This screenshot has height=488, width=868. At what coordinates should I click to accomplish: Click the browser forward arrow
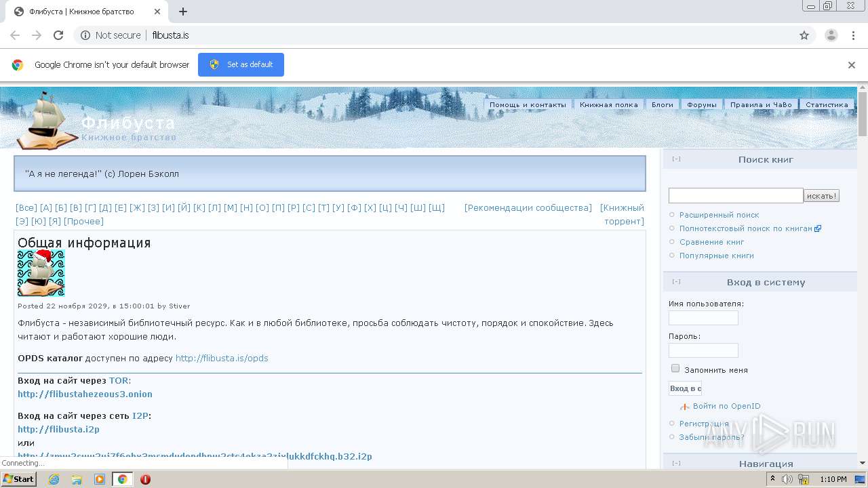37,35
